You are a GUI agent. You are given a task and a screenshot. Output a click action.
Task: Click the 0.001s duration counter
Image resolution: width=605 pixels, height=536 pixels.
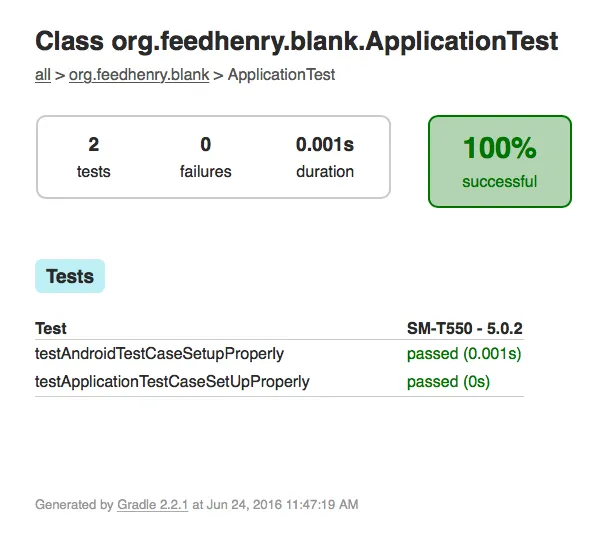(325, 145)
